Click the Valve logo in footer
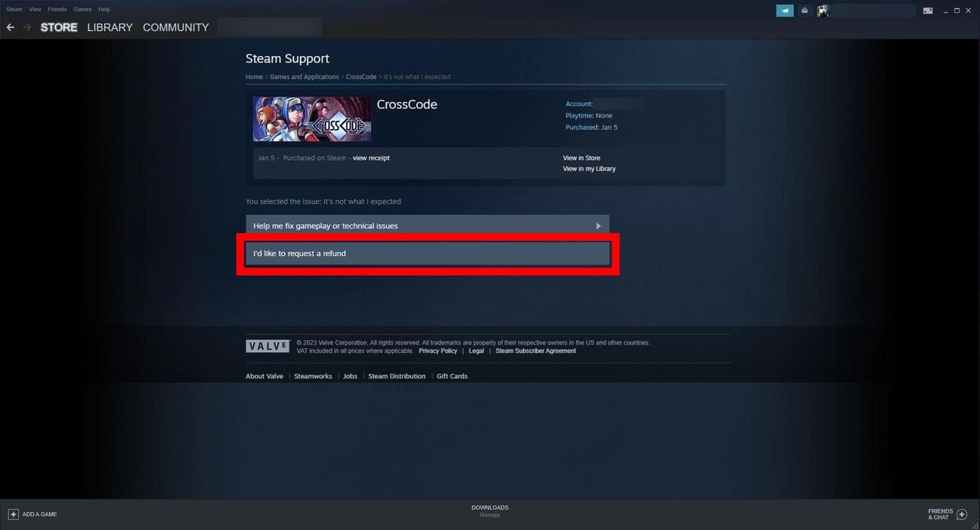980x530 pixels. [x=268, y=346]
